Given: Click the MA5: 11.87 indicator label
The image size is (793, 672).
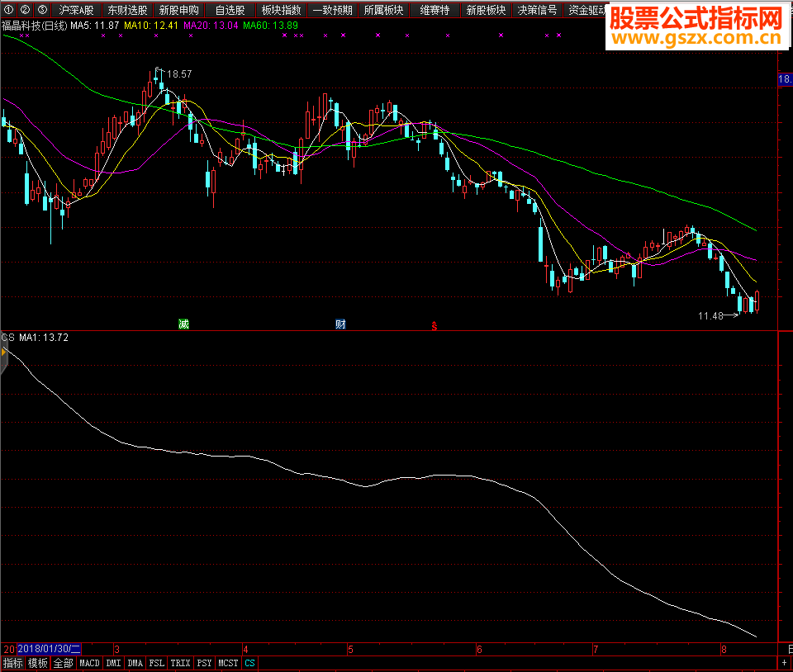Looking at the screenshot, I should pyautogui.click(x=94, y=26).
